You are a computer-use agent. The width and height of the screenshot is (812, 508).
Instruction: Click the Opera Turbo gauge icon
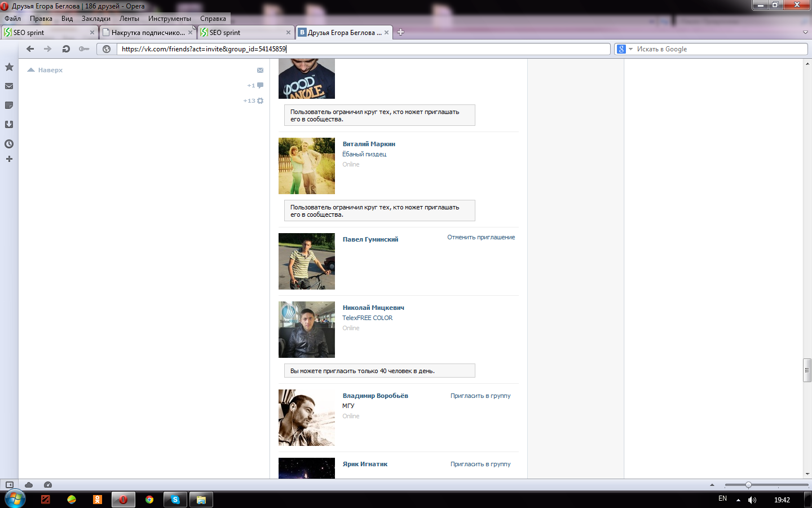click(x=48, y=485)
